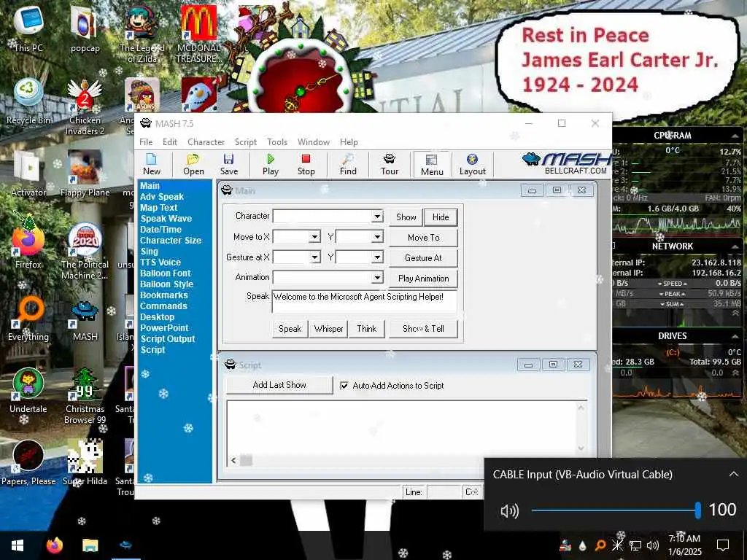Select Balloon Font in the sidebar

point(166,273)
